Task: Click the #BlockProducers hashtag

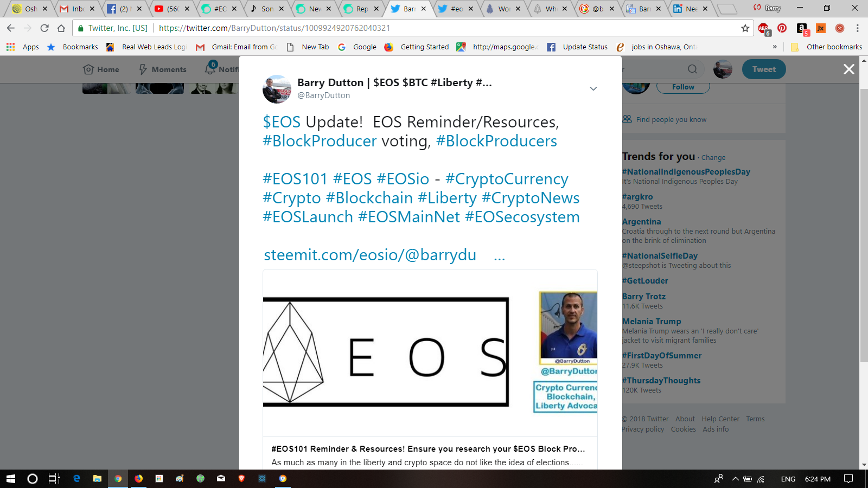Action: coord(496,141)
